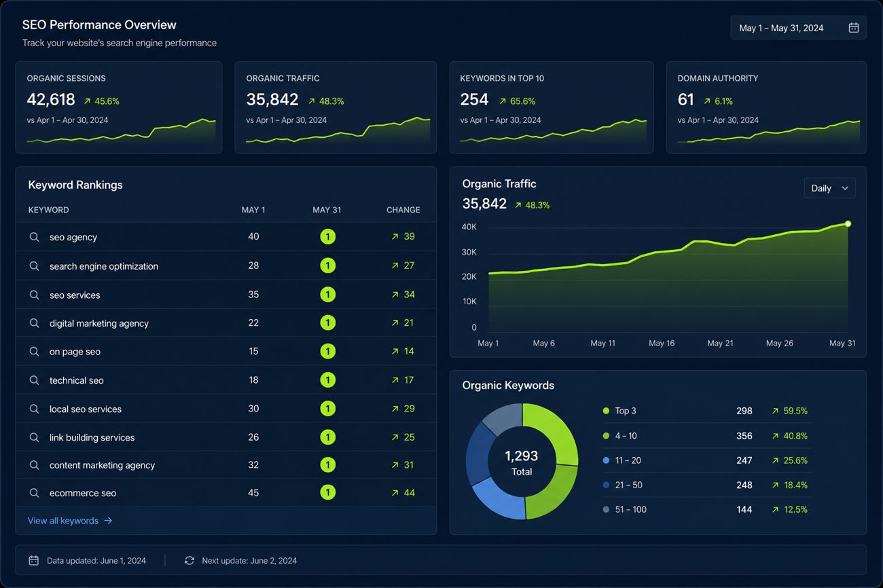
Task: Click search icon for local seo services
Action: pos(34,409)
